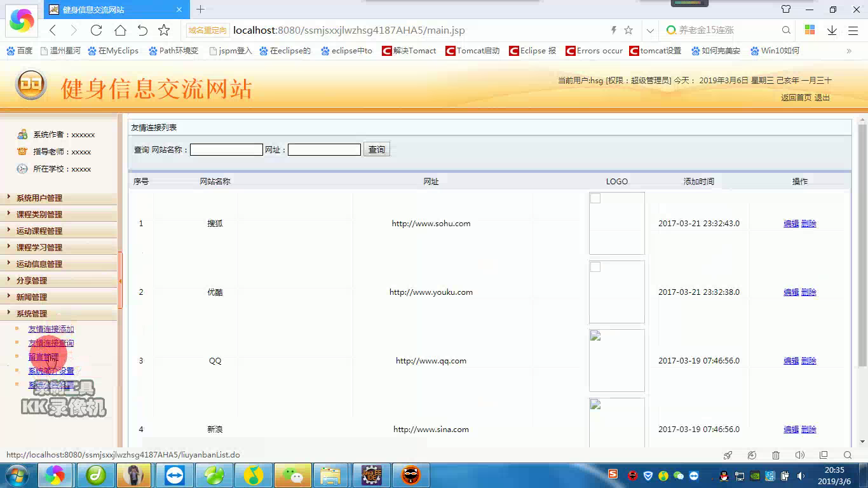Open the Path环境变 bookmark
Screen dimensions: 868x488
point(173,51)
